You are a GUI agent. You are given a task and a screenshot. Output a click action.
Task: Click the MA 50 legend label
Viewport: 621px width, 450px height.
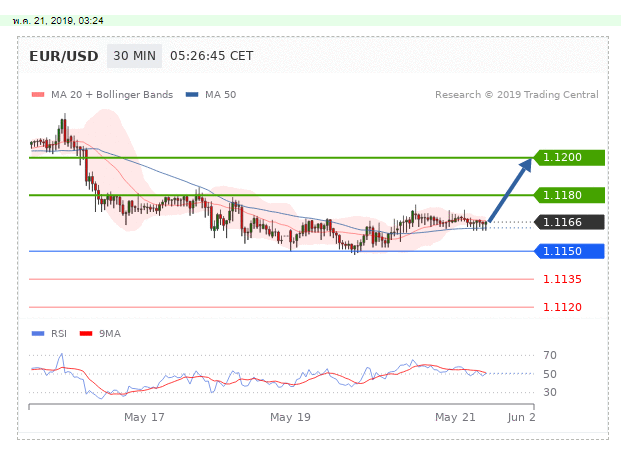(x=221, y=95)
